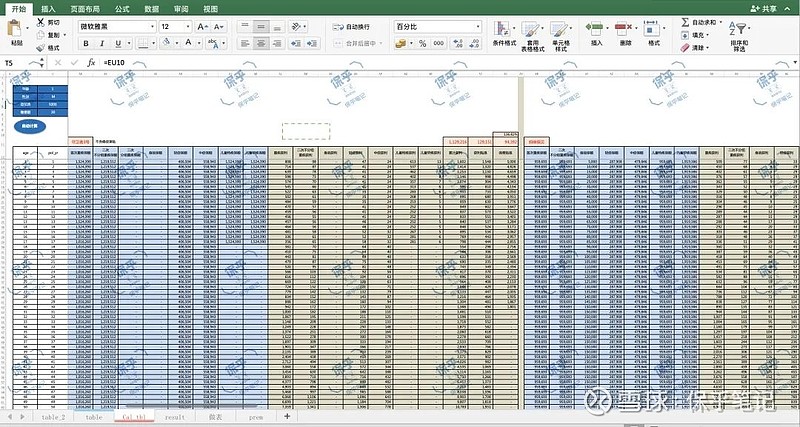This screenshot has height=427, width=800.
Task: Expand the Paste options arrow
Action: click(x=28, y=29)
